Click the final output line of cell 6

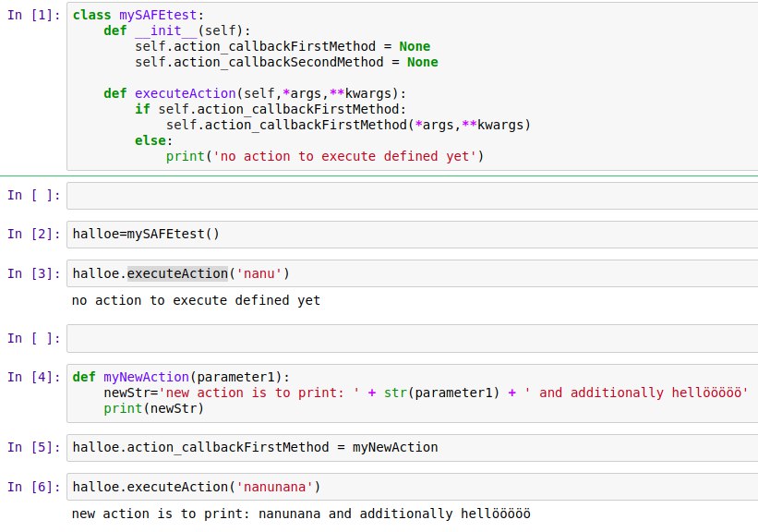point(301,514)
